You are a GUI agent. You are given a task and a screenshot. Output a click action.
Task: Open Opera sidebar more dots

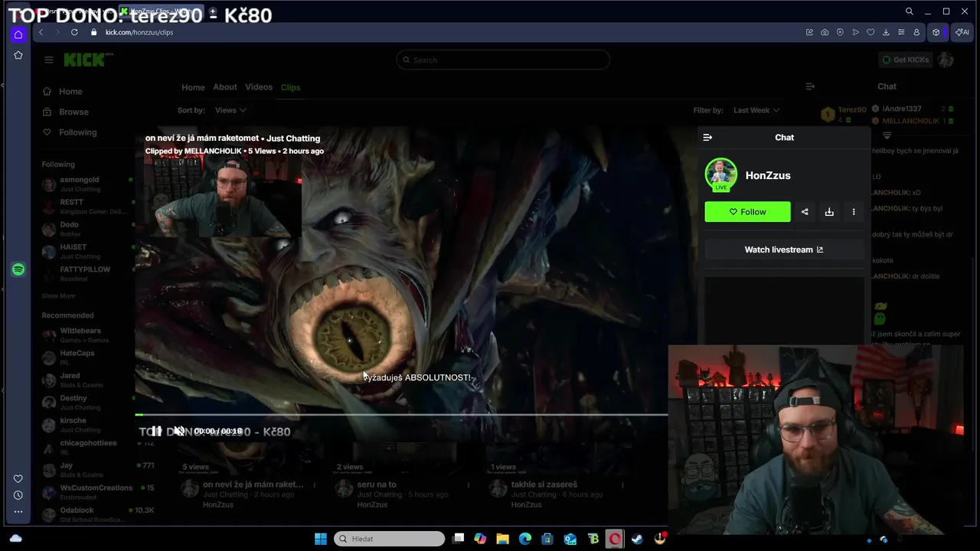pyautogui.click(x=18, y=511)
